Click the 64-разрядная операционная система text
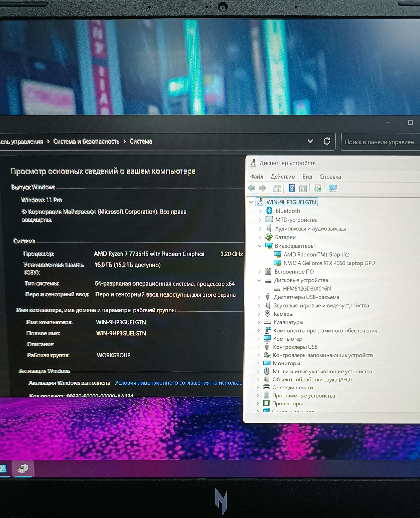 pos(165,283)
